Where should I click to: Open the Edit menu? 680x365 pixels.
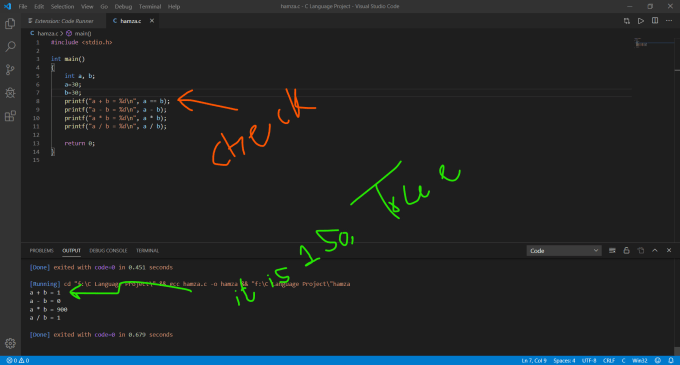coord(39,7)
